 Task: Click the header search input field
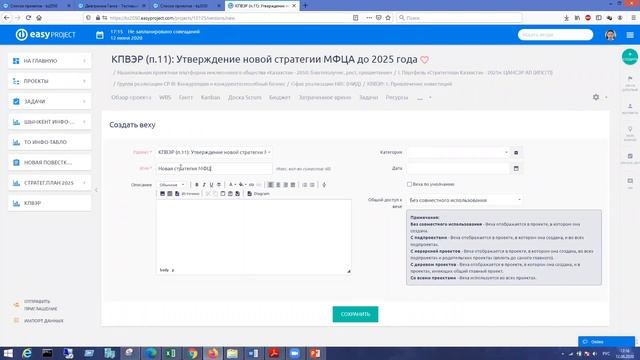point(555,35)
